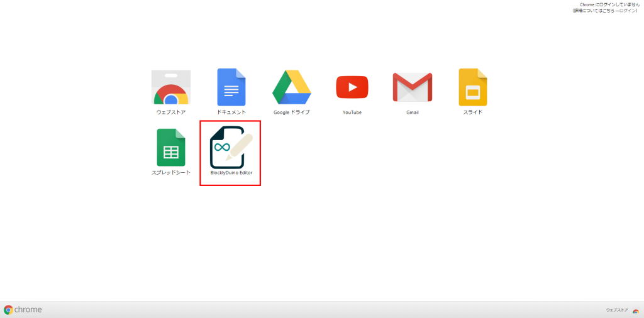Screen dimensions: 644x318
Task: Launch the BlocklyDuino Editor app icon
Action: coord(231,147)
